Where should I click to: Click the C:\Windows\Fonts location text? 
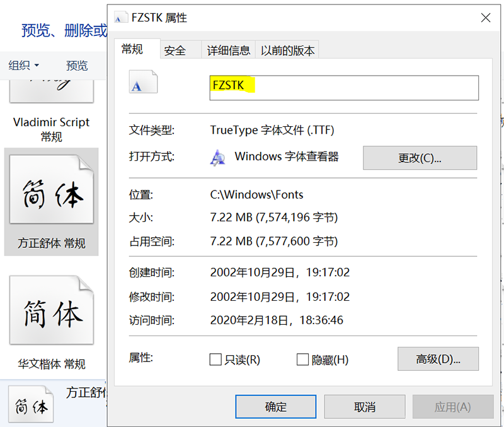pyautogui.click(x=256, y=195)
